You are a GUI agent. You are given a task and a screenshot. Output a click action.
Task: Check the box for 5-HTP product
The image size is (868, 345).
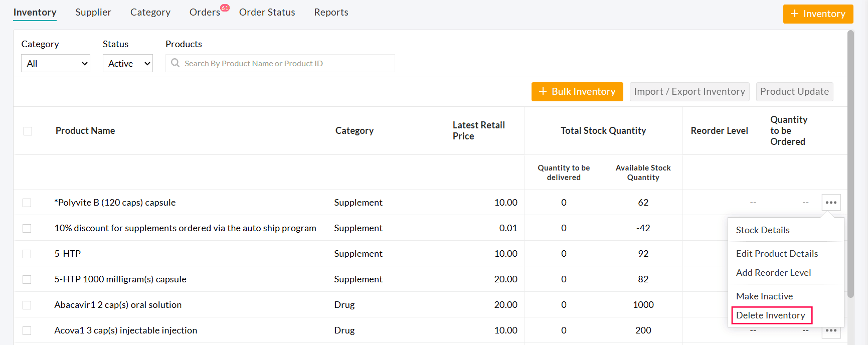click(x=27, y=254)
